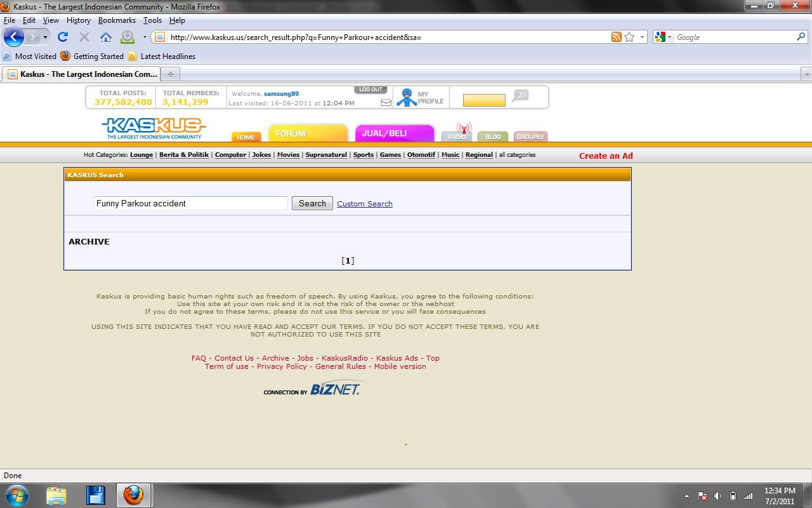812x508 pixels.
Task: Open the volume speaker tray icon
Action: (x=717, y=496)
